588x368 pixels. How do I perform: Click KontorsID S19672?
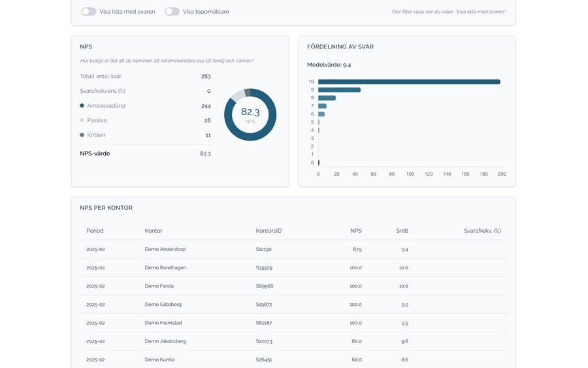point(264,304)
